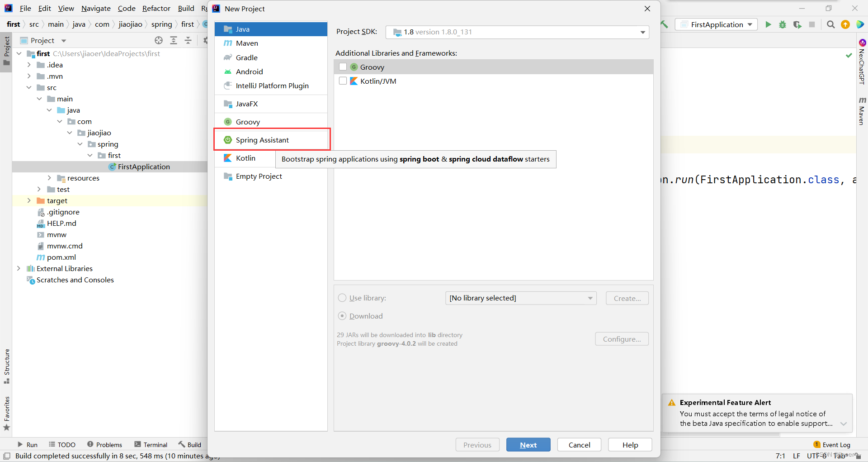The image size is (868, 462).
Task: Open the Maven tool window sidebar
Action: coord(862,111)
